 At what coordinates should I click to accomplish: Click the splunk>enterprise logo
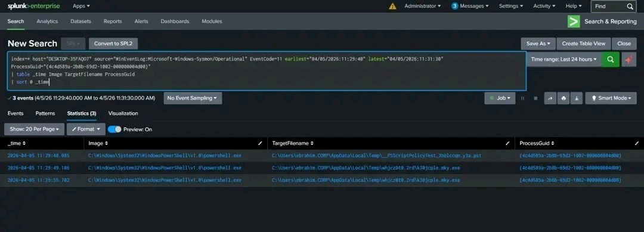tap(33, 6)
